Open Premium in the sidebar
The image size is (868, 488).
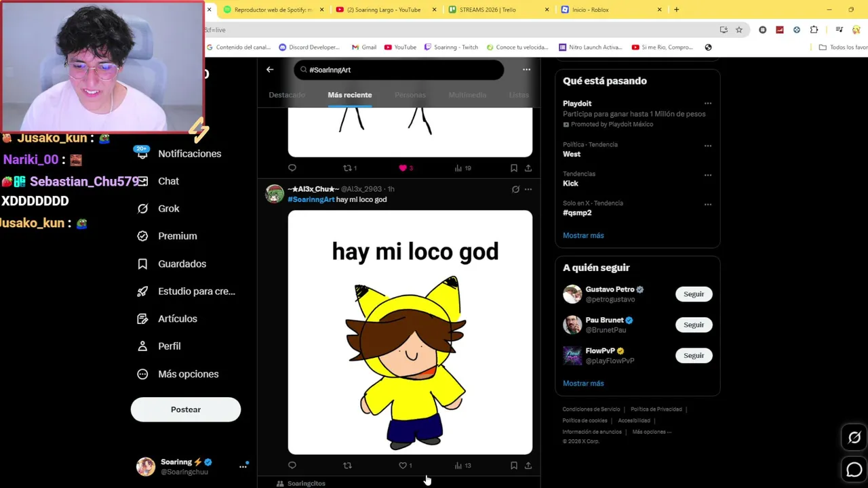(177, 236)
